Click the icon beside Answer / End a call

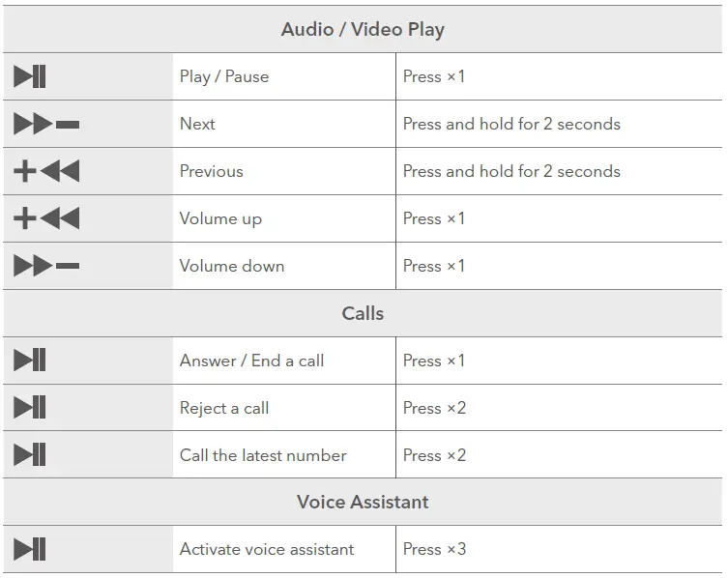[30, 361]
